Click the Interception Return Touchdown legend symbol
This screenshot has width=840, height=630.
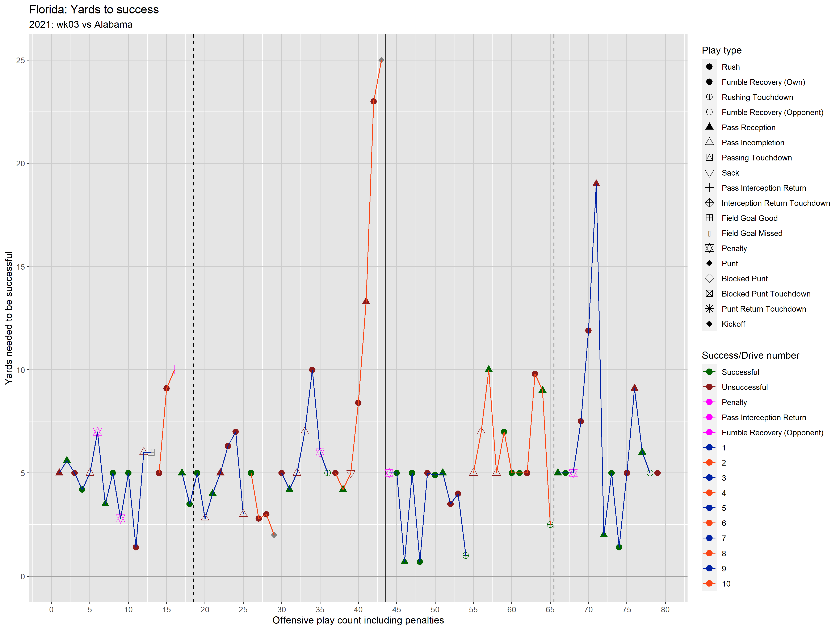tap(709, 203)
